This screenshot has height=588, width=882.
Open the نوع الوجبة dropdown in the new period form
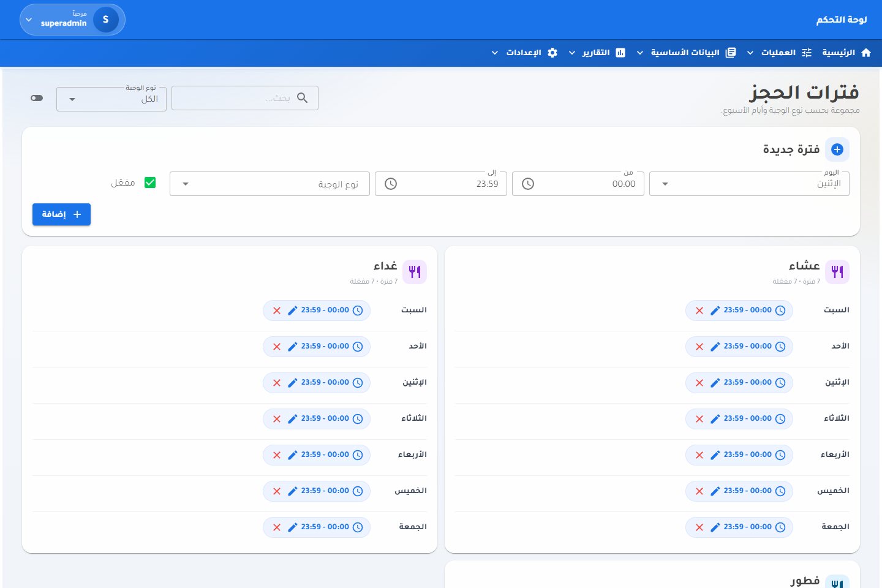[x=269, y=184]
